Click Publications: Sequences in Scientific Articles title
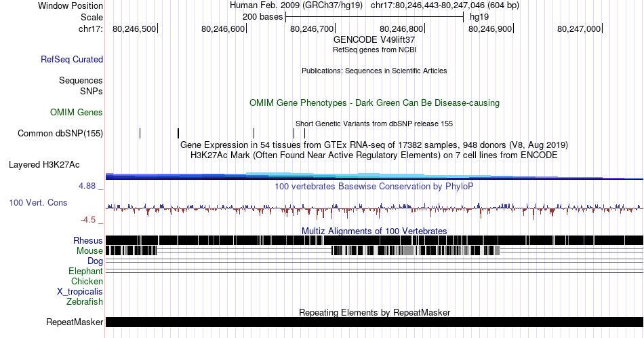Image resolution: width=644 pixels, height=338 pixels. pos(374,71)
